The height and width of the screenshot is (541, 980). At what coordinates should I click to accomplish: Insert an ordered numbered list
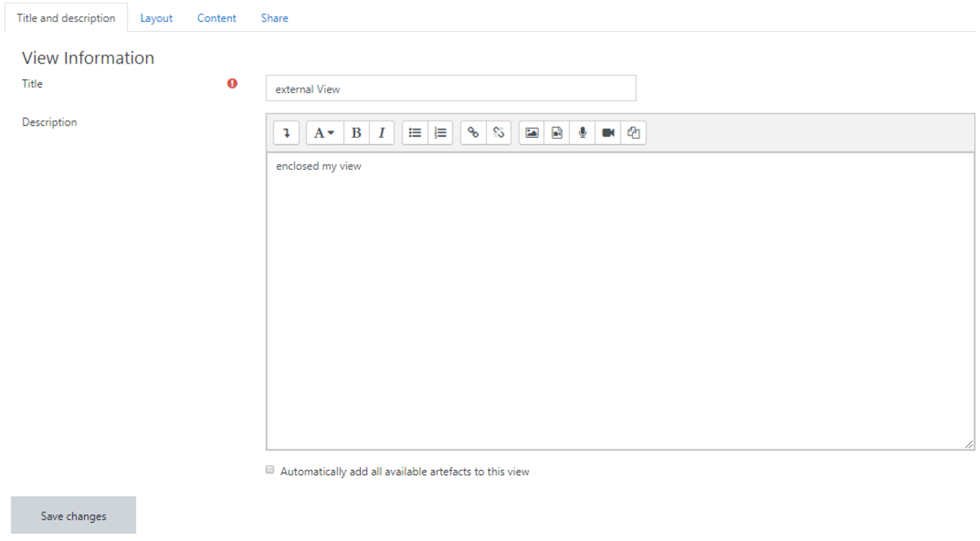(x=440, y=133)
